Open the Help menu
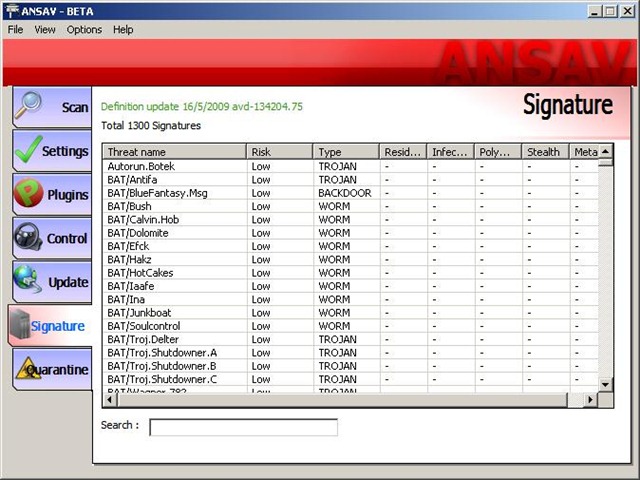 [123, 30]
